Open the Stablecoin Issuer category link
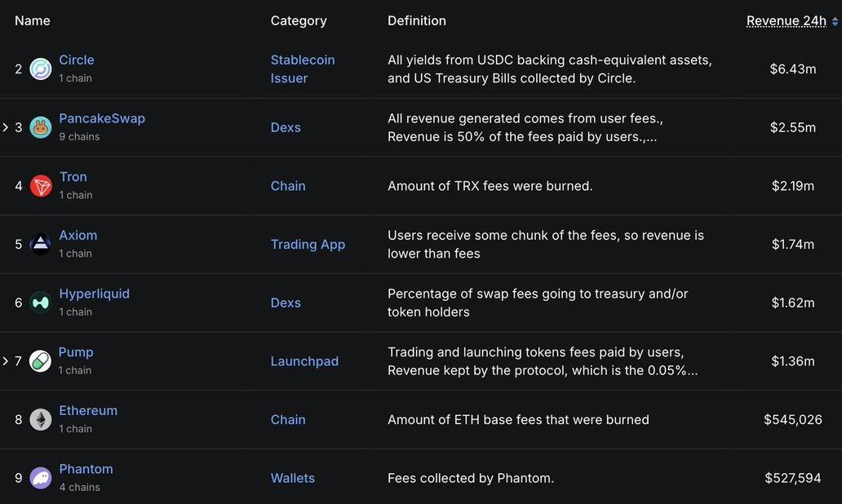Screen dimensions: 842x504 [x=303, y=69]
